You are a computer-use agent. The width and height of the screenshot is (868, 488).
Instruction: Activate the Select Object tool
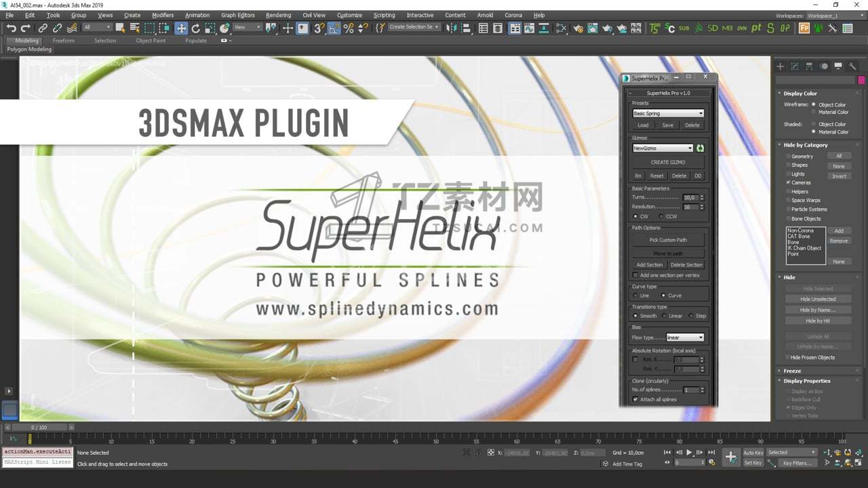[120, 28]
